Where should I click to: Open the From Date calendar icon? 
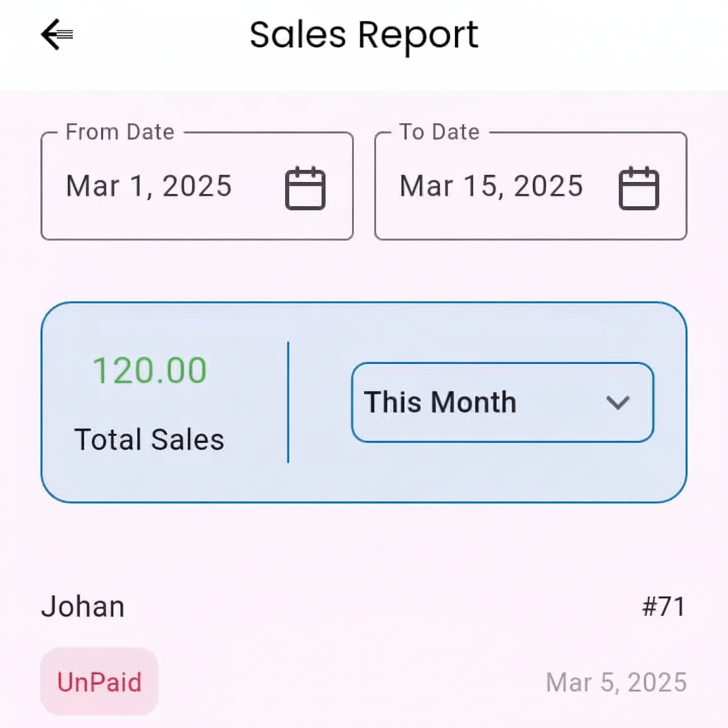[x=305, y=188]
